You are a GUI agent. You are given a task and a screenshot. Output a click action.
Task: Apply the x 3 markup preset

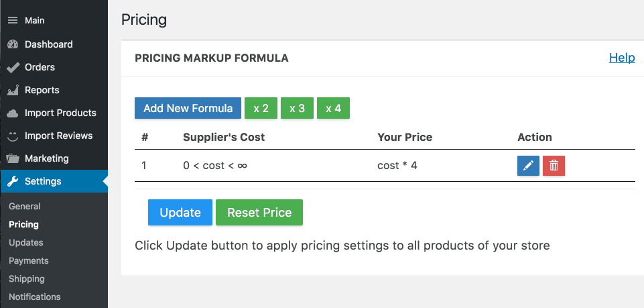tap(297, 108)
